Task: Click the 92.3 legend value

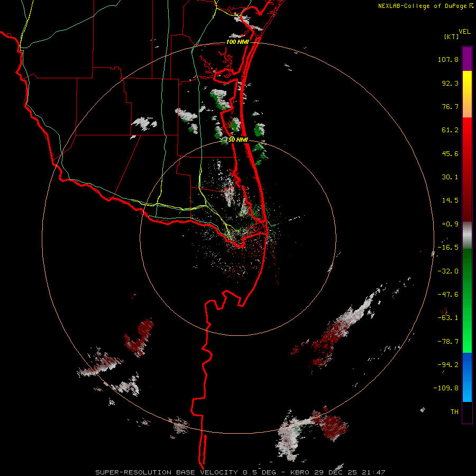Action: tap(450, 83)
